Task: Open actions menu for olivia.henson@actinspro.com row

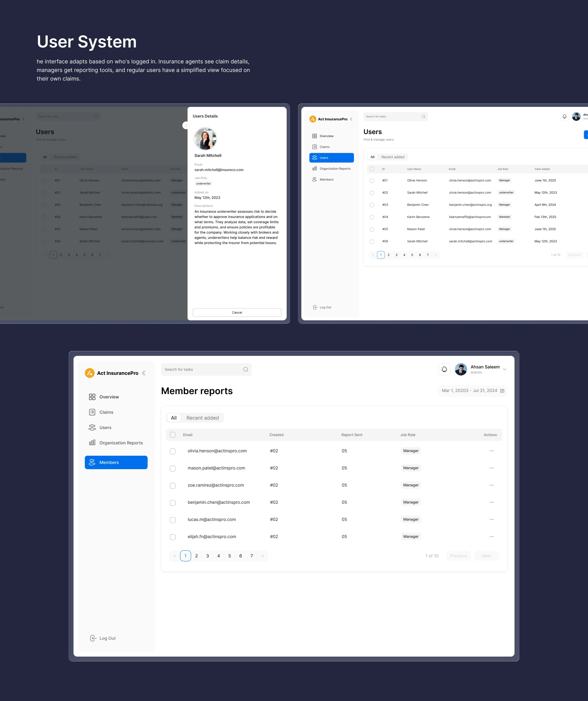Action: coord(492,451)
